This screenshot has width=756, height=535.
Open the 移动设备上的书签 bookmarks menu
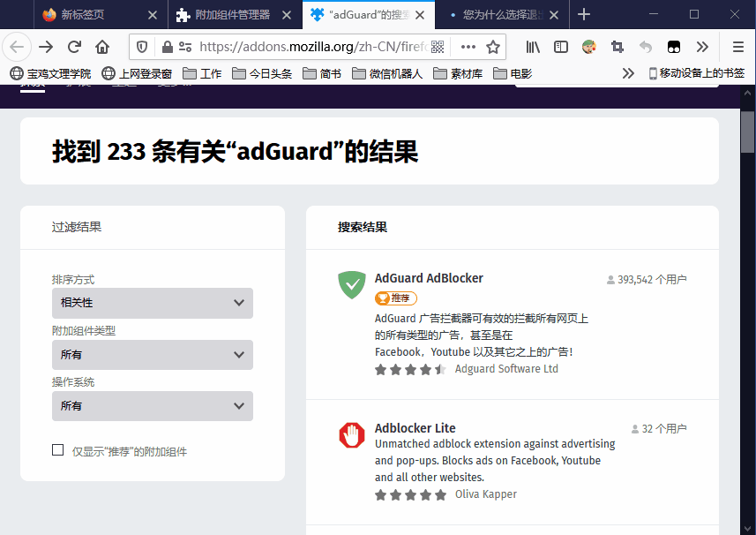coord(697,73)
